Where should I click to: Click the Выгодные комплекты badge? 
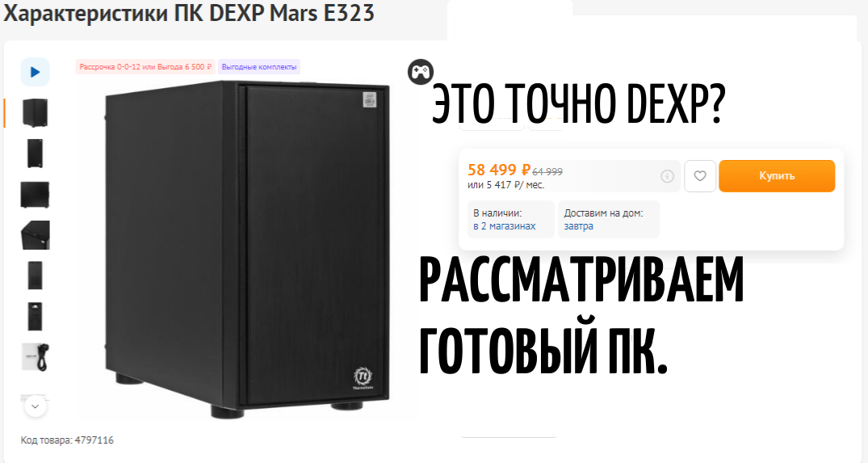point(259,67)
